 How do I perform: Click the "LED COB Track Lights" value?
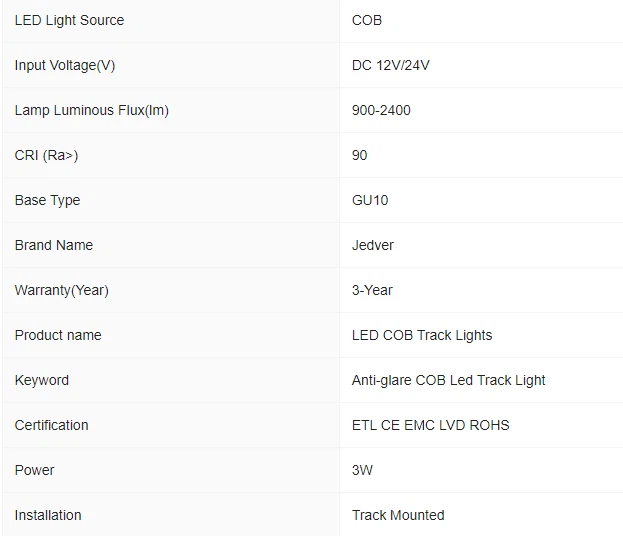(x=422, y=335)
